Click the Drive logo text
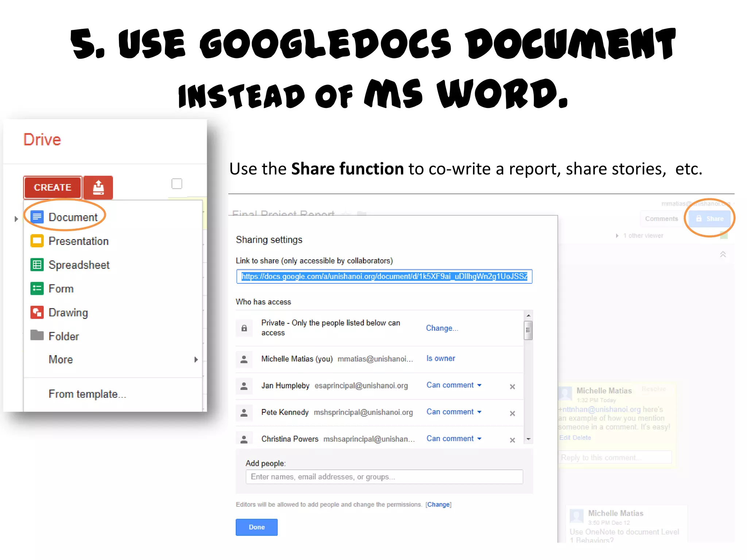 click(x=42, y=140)
